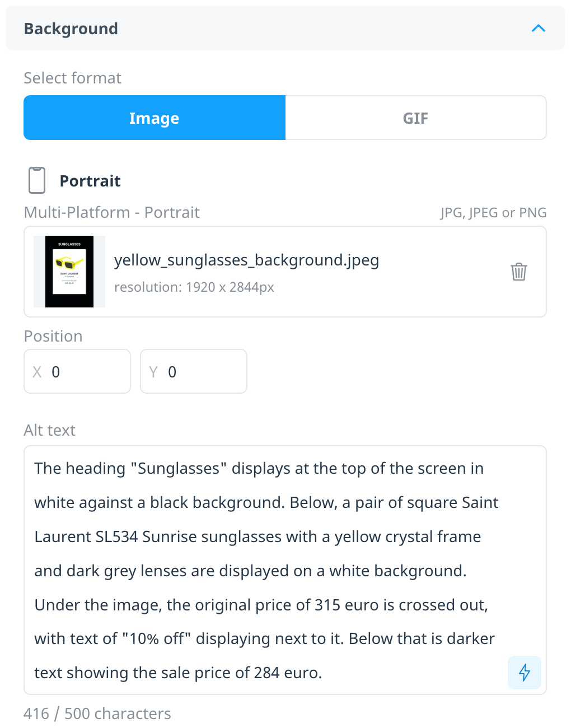Image resolution: width=571 pixels, height=728 pixels.
Task: Delete the uploaded background with the trash icon
Action: (x=519, y=272)
